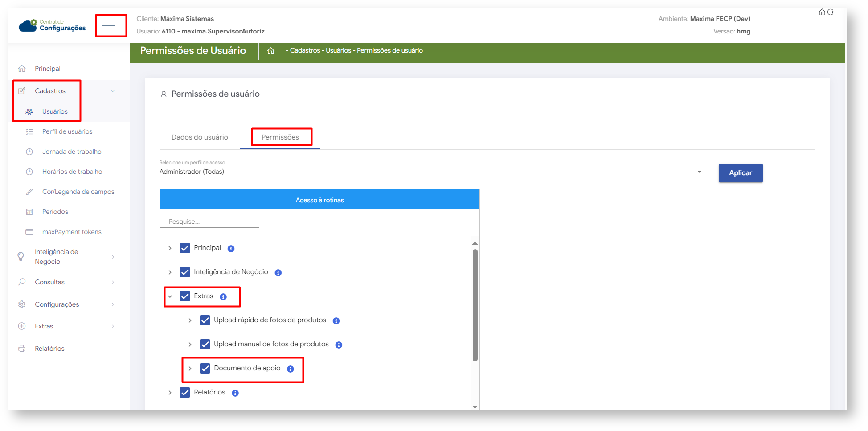Uncheck Upload rápido de fotos de produtos checkbox
This screenshot has height=431, width=868.
point(205,320)
